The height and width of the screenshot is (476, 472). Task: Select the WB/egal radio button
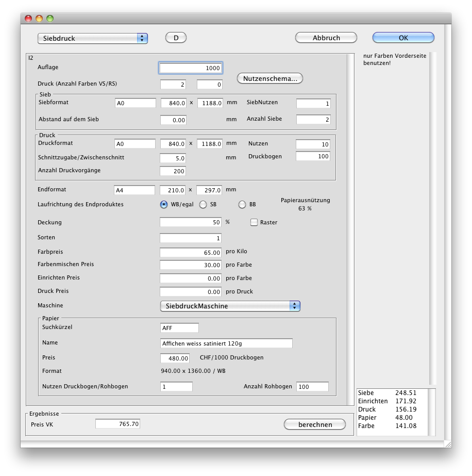coord(164,205)
